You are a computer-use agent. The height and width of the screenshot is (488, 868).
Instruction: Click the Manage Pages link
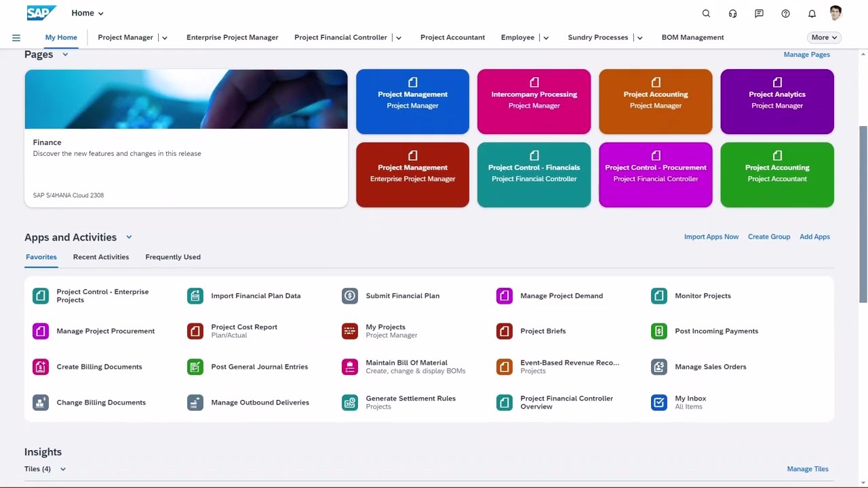(x=806, y=54)
